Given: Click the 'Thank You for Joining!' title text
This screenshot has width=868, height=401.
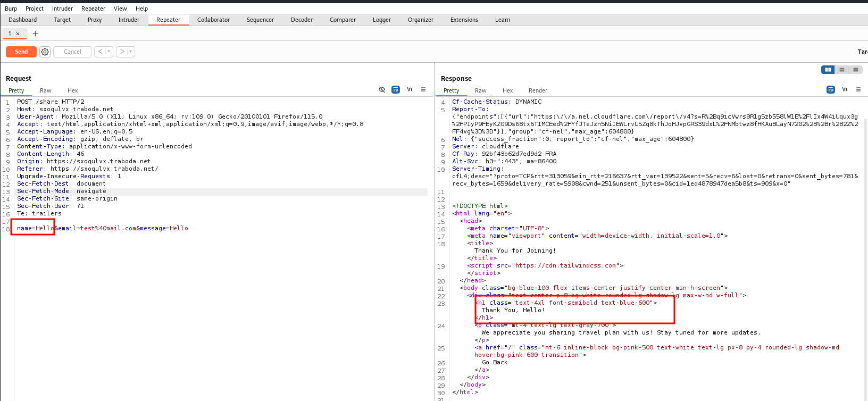Looking at the screenshot, I should pyautogui.click(x=515, y=250).
